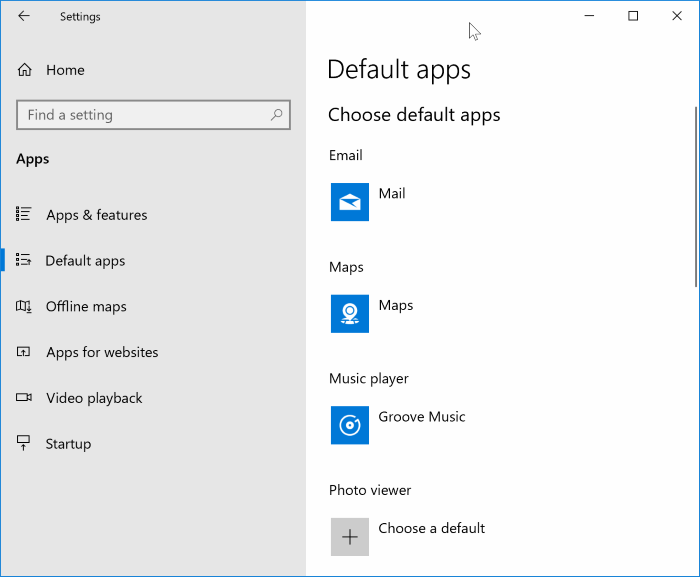The image size is (700, 577).
Task: Maximize the Settings window
Action: click(633, 16)
